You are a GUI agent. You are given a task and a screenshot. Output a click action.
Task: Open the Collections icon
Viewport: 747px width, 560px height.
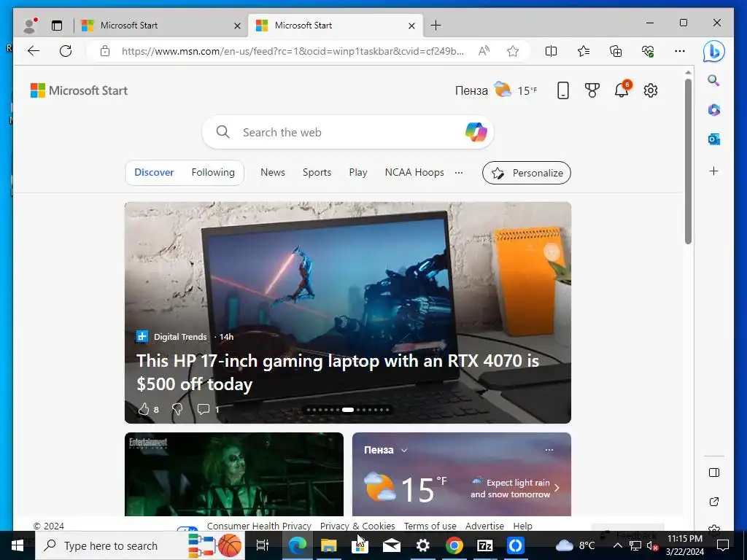click(616, 51)
